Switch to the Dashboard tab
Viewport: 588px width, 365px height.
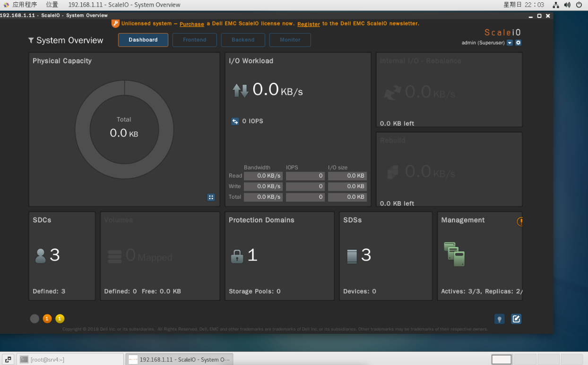(x=143, y=40)
